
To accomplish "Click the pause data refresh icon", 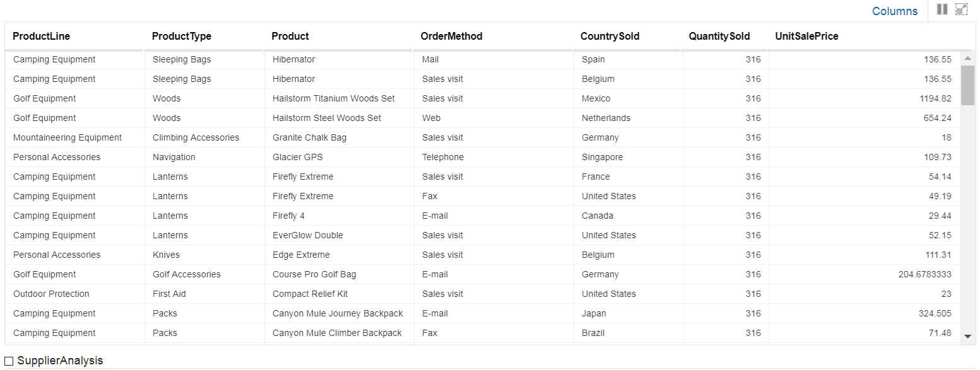I will click(942, 9).
